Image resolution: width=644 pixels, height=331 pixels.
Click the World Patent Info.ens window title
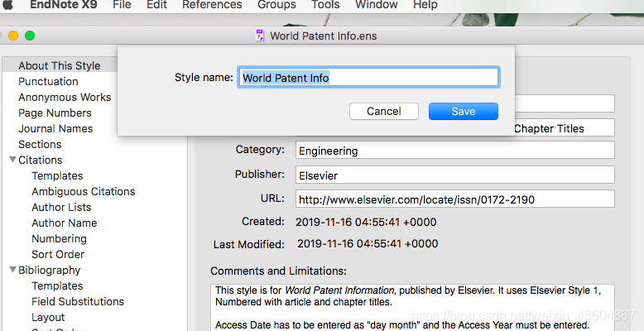click(323, 36)
